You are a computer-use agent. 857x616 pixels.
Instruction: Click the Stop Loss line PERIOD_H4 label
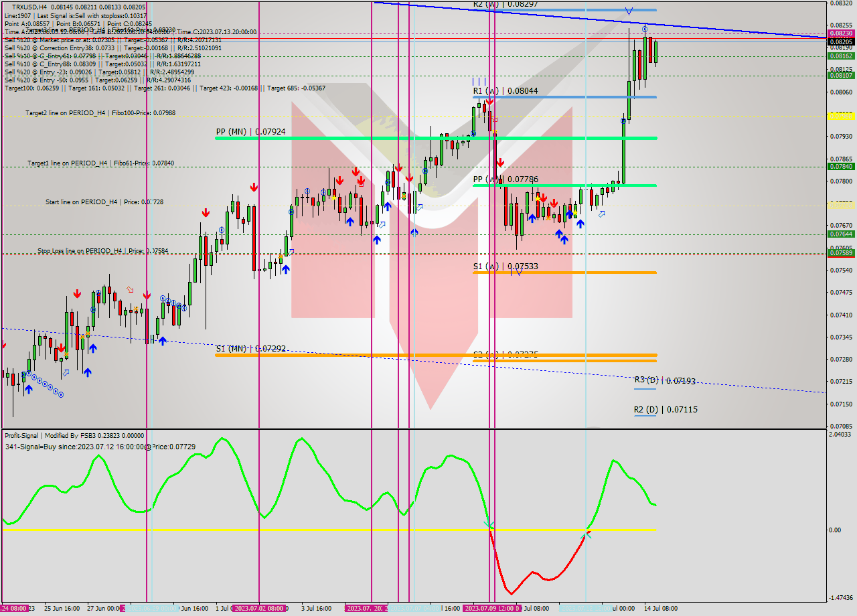pyautogui.click(x=103, y=251)
